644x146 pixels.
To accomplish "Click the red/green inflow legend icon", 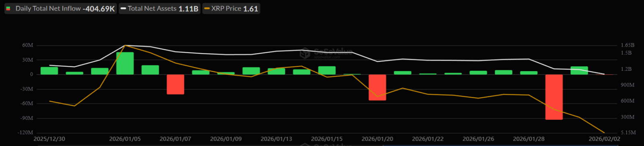I will coord(8,8).
